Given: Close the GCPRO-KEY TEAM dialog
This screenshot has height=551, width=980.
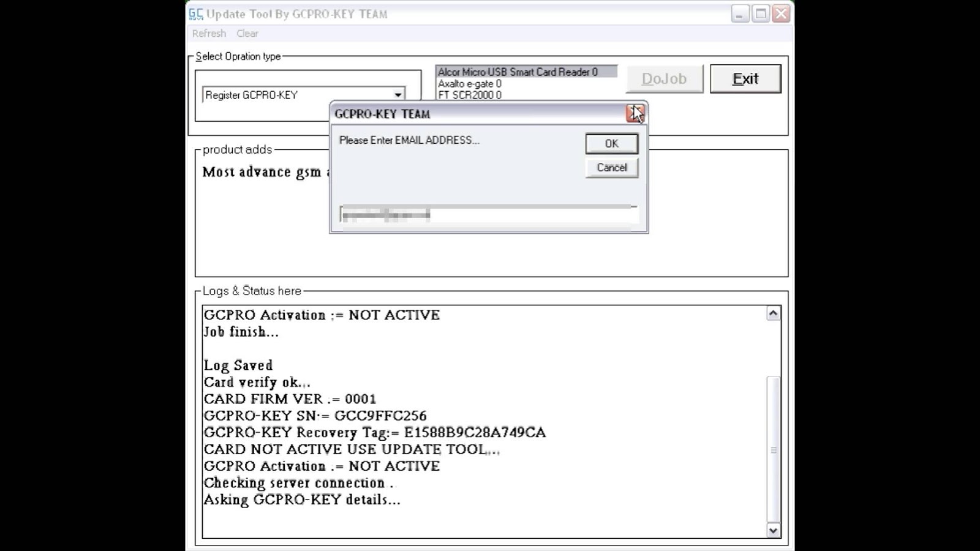Looking at the screenshot, I should [635, 113].
